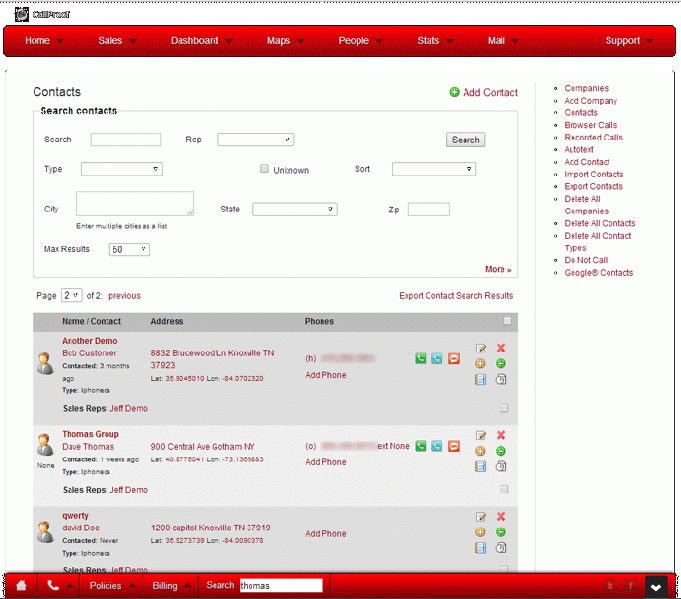
Task: Focus the bottom bar search field containing thomas
Action: tap(281, 586)
